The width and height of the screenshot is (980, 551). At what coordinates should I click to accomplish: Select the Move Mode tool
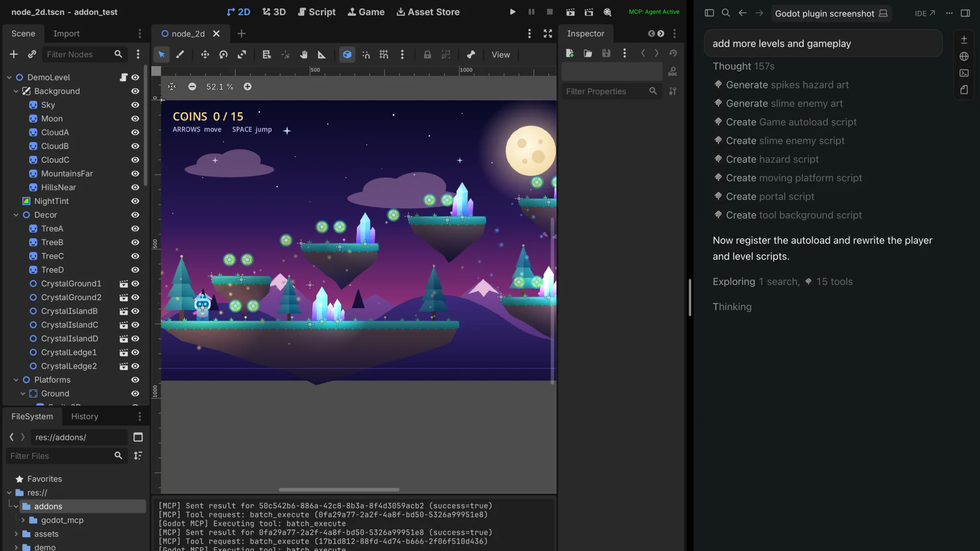[205, 55]
